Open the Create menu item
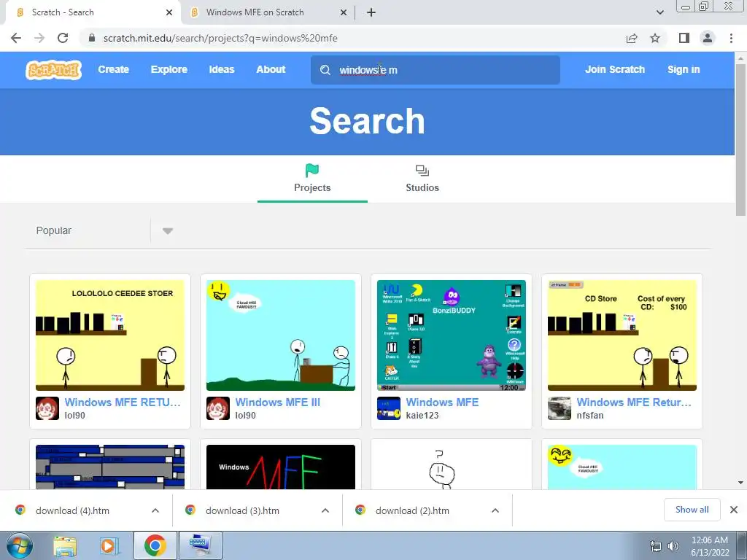 pyautogui.click(x=113, y=69)
